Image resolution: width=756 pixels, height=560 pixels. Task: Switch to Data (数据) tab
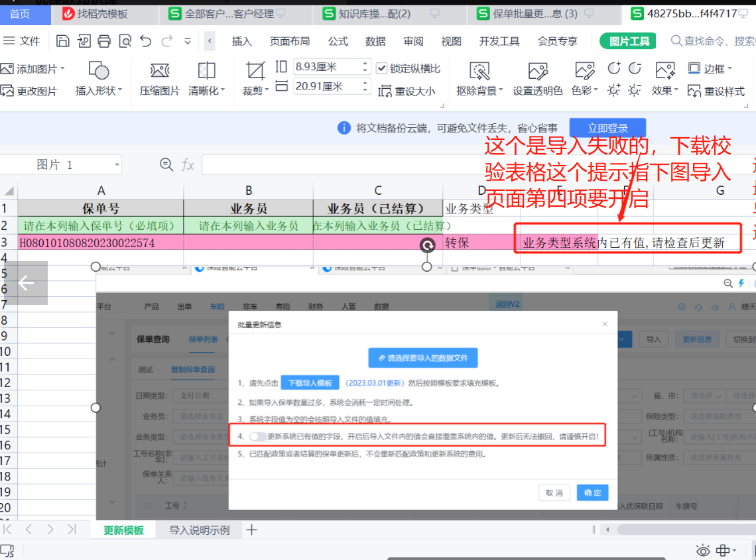coord(375,42)
